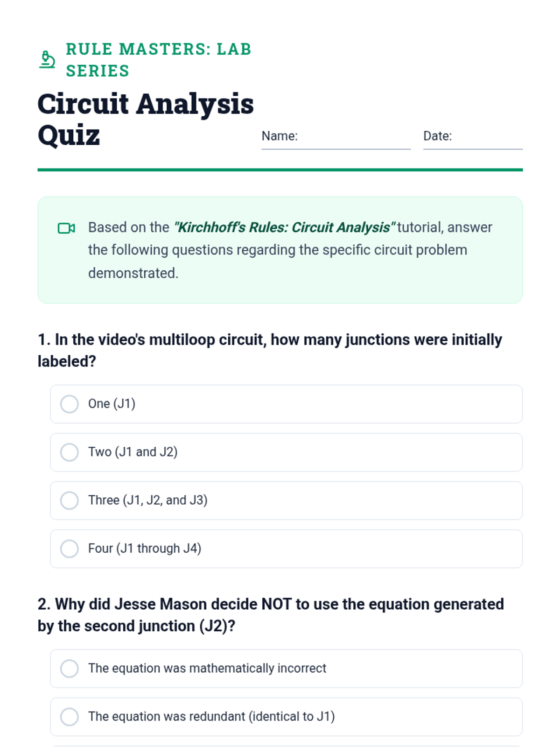This screenshot has width=560, height=747.
Task: Click the video camera icon in the instructions box
Action: click(66, 228)
